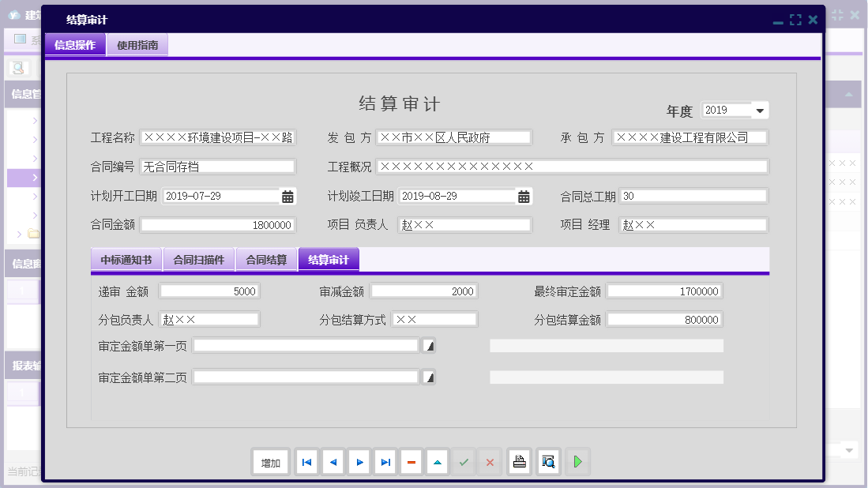Image resolution: width=868 pixels, height=488 pixels.
Task: Navigate to the first record
Action: (x=306, y=462)
